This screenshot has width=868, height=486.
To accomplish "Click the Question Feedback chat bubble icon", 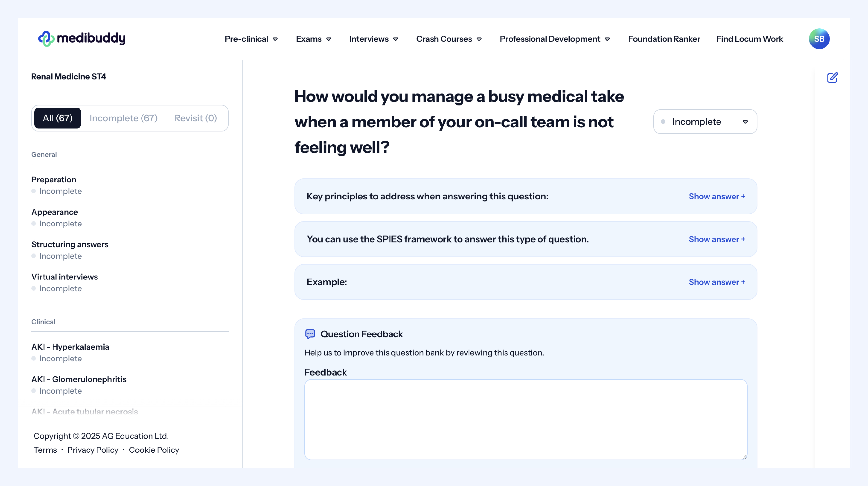I will tap(310, 334).
